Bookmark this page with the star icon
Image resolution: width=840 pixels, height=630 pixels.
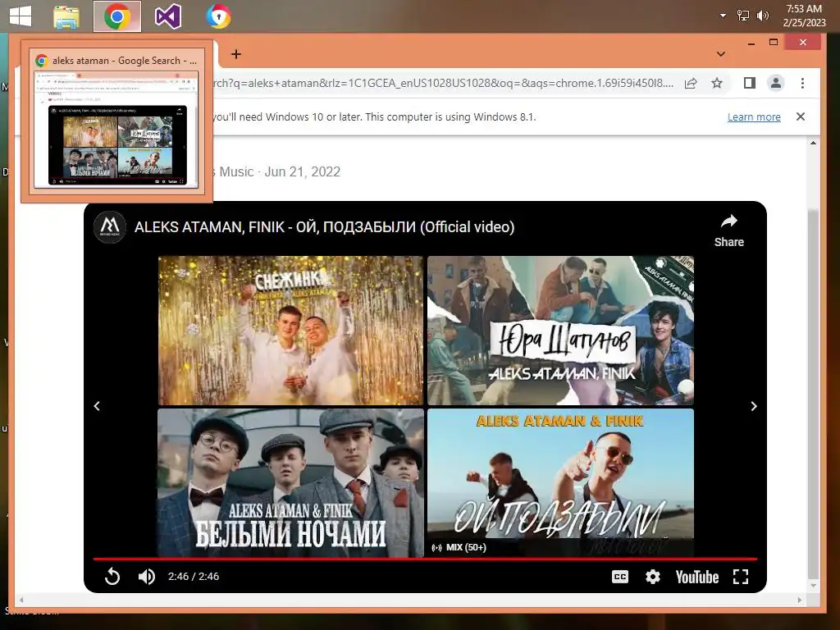717,83
